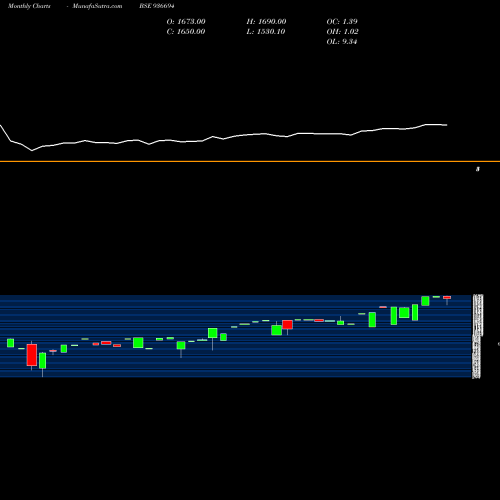Click the 'Monthly Charts' title text
Screen dimensions: 500x500
point(29,6)
